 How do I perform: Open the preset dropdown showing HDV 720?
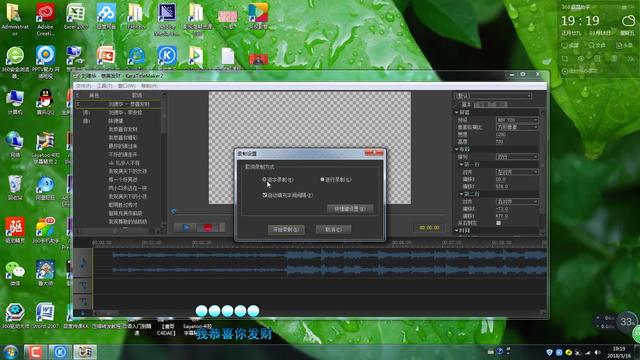coord(517,120)
